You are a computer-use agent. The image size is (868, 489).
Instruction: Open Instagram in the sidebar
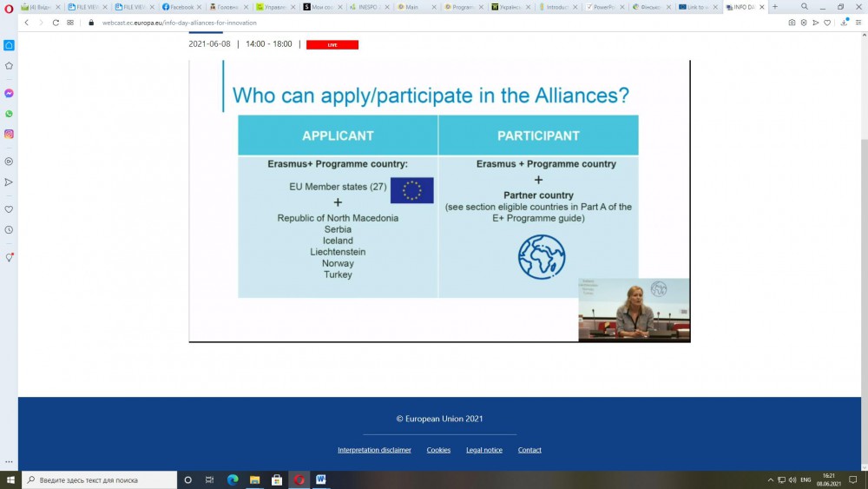point(9,134)
